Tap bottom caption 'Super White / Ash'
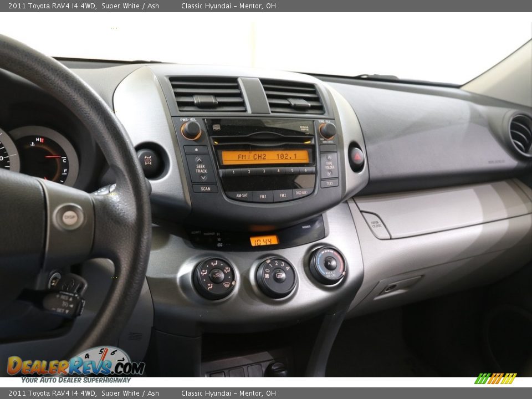 pos(130,393)
